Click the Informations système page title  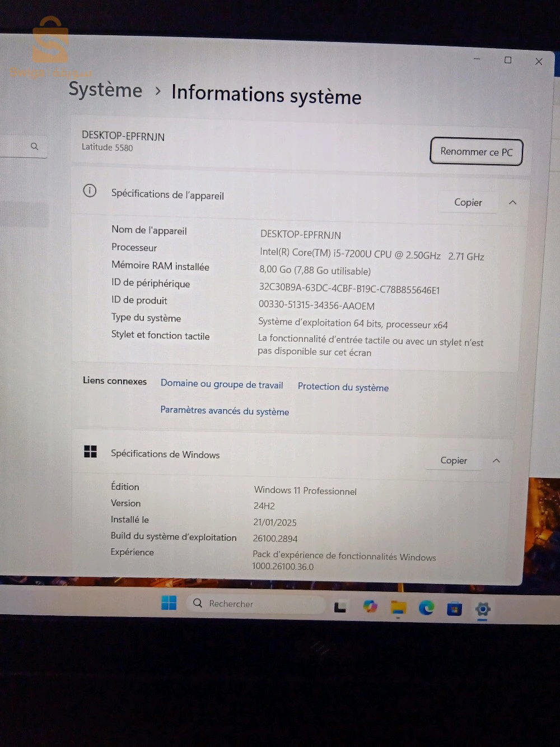[267, 94]
